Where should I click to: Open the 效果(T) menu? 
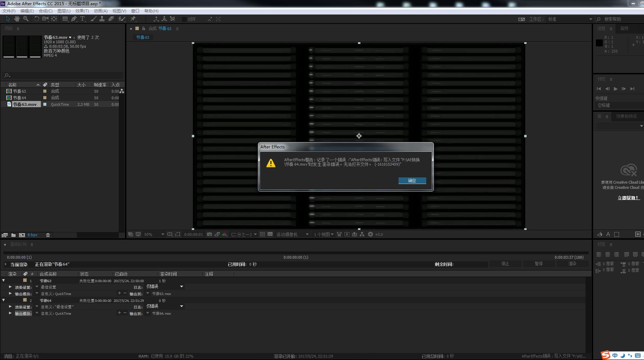coord(82,11)
